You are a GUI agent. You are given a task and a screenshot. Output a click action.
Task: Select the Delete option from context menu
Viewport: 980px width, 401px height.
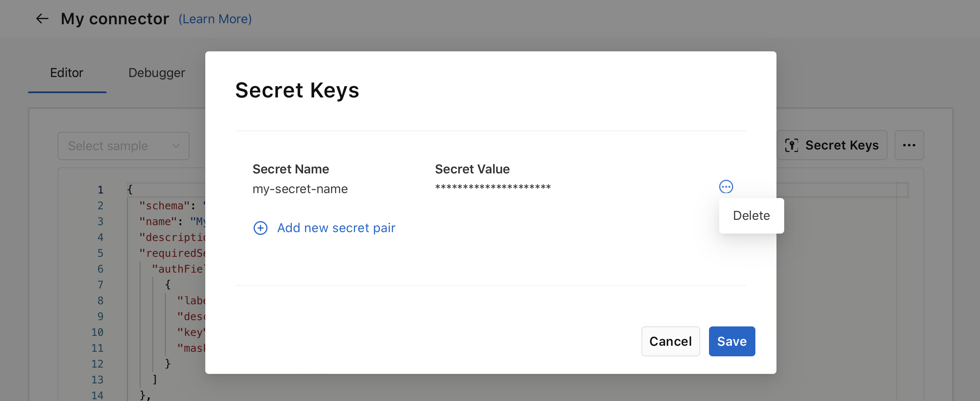coord(751,215)
